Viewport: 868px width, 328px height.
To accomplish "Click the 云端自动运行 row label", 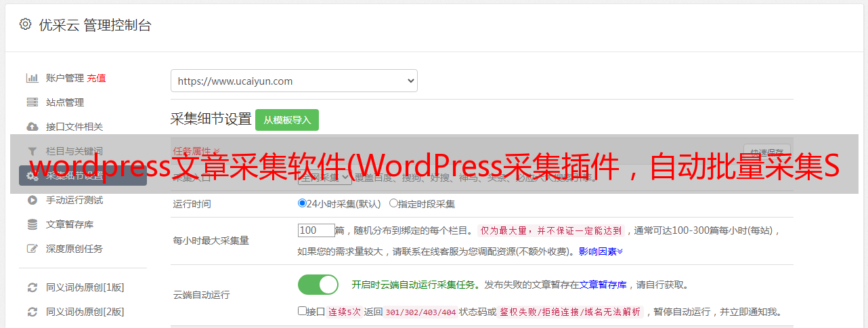I will (202, 295).
